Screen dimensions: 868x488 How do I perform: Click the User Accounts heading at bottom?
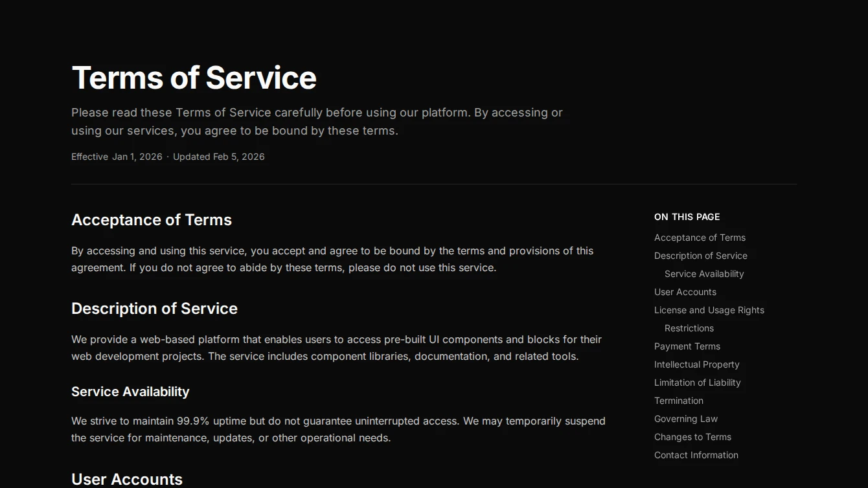(x=127, y=479)
